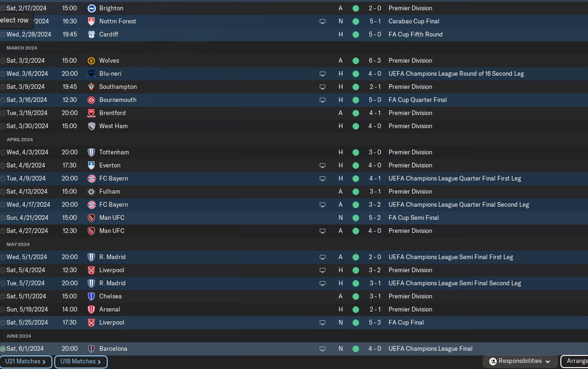Image resolution: width=588 pixels, height=369 pixels.
Task: Click the 'APRIL 2024' month header
Action: click(20, 139)
